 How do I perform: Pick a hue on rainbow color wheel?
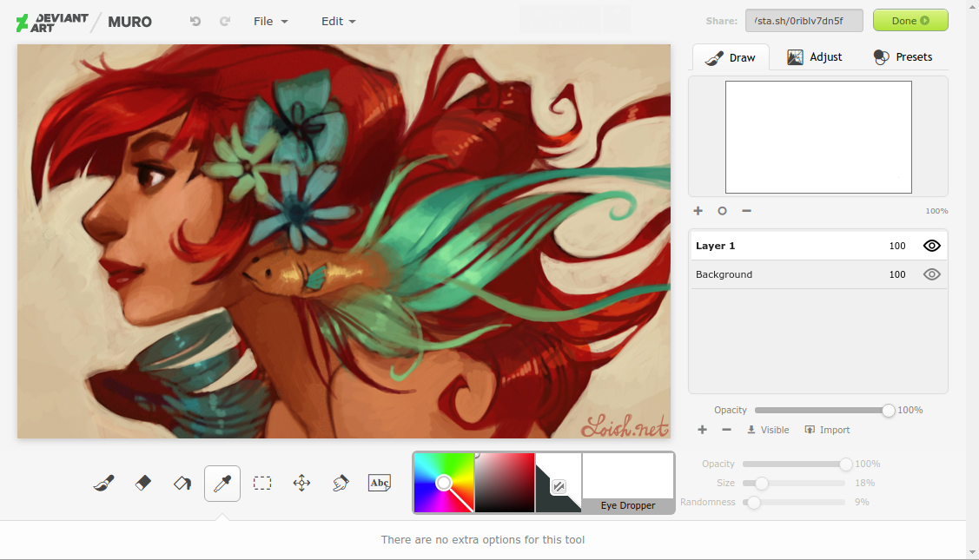tap(443, 483)
